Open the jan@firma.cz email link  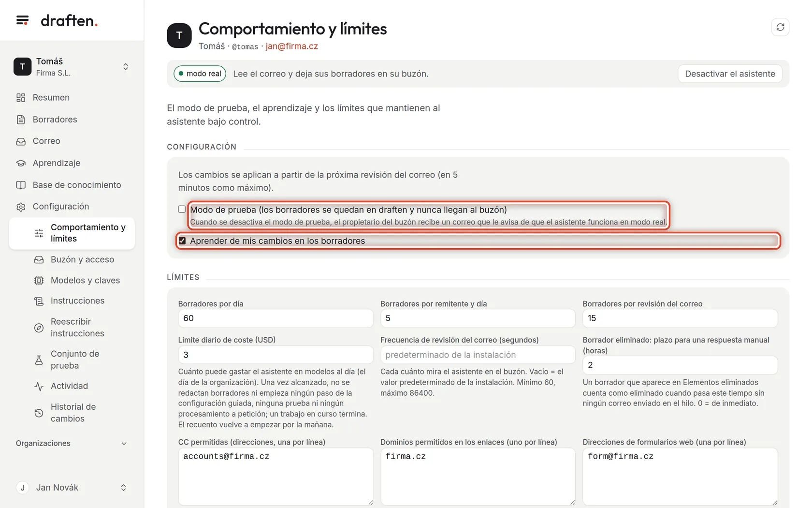(291, 46)
